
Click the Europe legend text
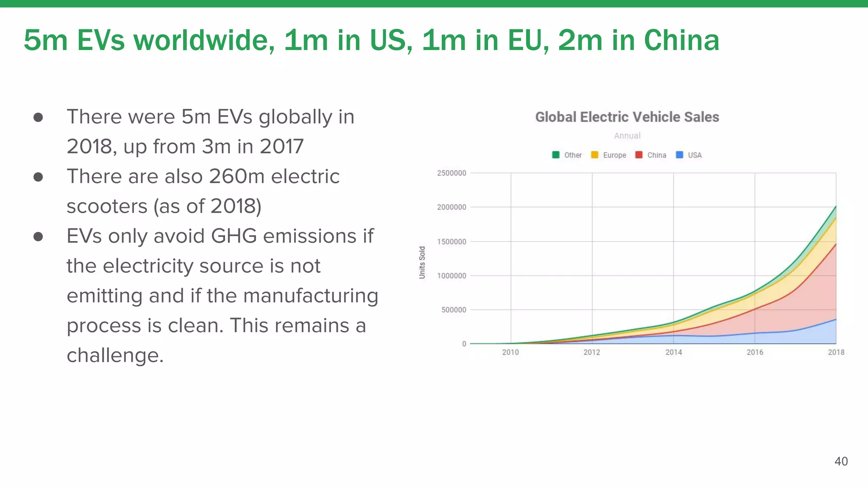pyautogui.click(x=615, y=155)
